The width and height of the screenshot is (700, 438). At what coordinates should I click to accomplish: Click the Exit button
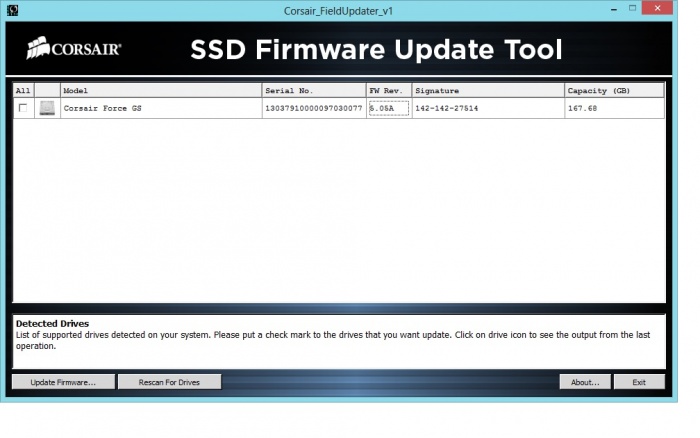pos(639,382)
